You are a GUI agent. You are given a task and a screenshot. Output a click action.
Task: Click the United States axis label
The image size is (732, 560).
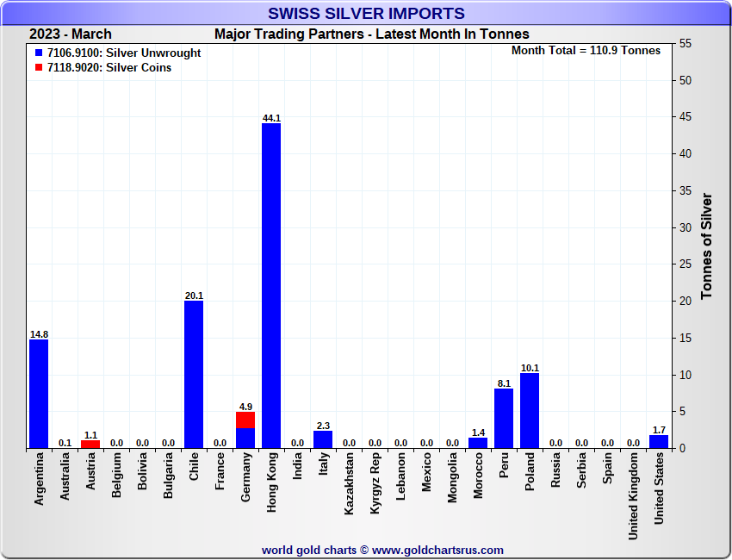point(659,488)
